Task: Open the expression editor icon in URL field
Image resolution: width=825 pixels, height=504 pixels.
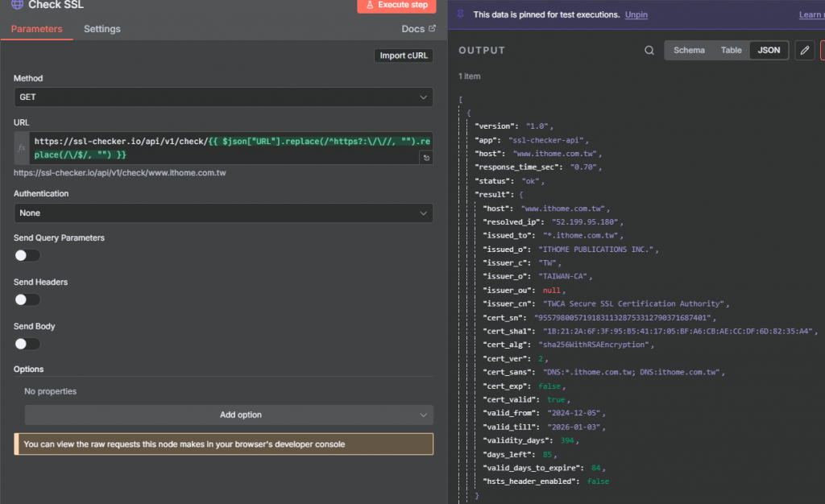Action: (425, 158)
